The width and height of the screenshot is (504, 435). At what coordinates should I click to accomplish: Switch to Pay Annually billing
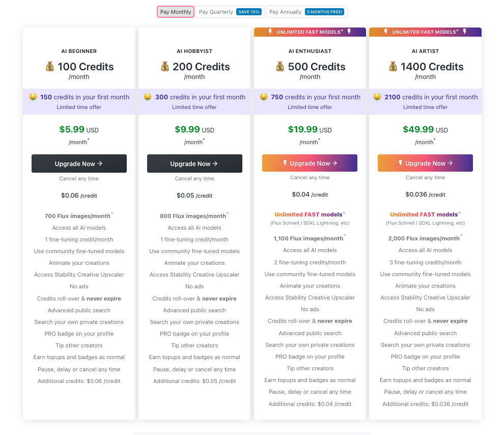tap(306, 12)
